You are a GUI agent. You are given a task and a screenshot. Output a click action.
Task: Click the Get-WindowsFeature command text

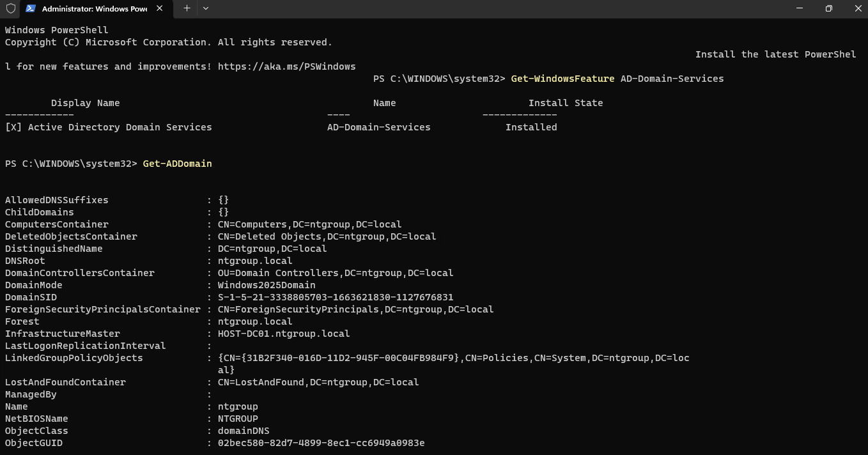coord(562,79)
